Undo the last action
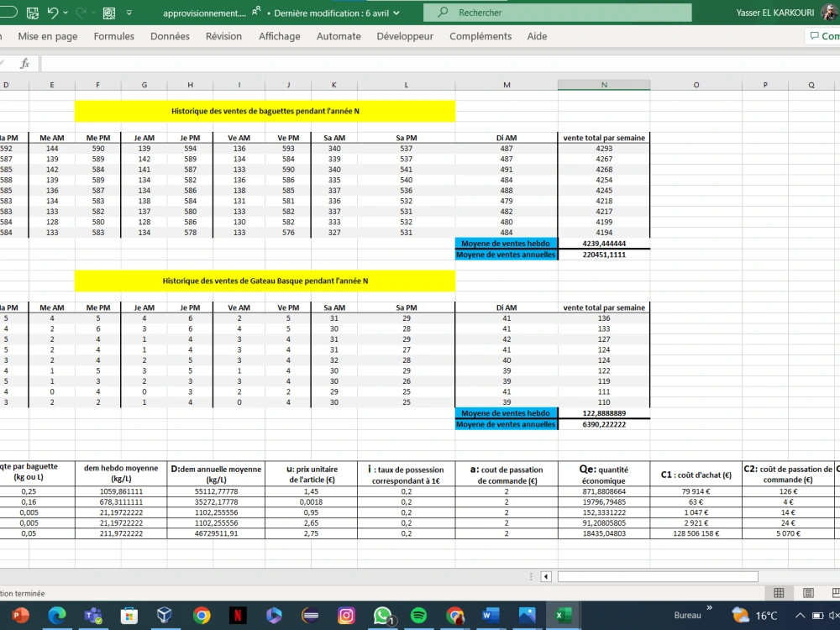840x630 pixels. 52,13
